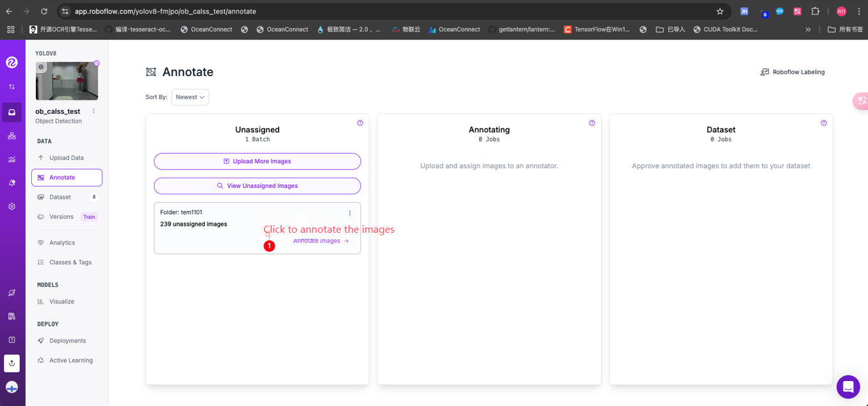This screenshot has height=406, width=868.
Task: Click the upload icon at sidebar bottom
Action: coord(11,363)
